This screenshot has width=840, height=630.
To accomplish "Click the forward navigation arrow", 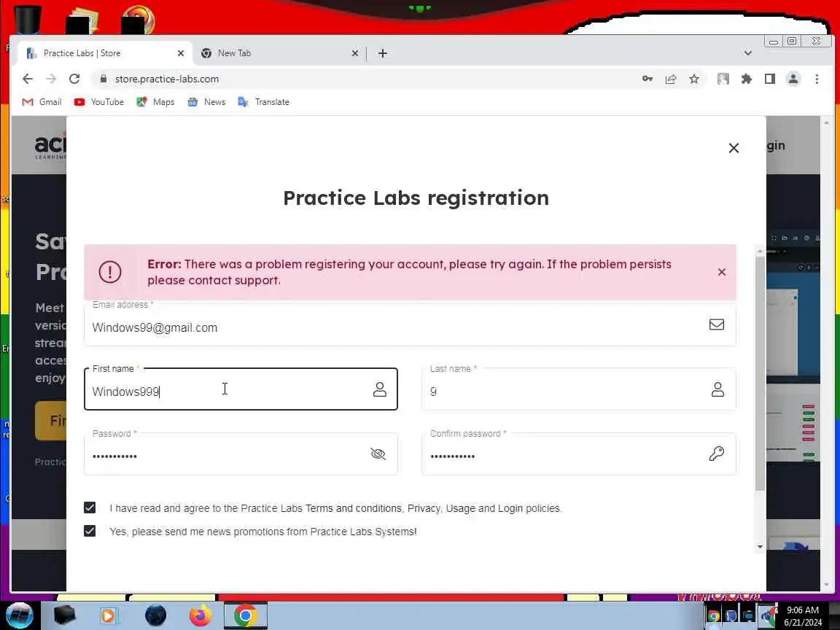I will tap(51, 79).
